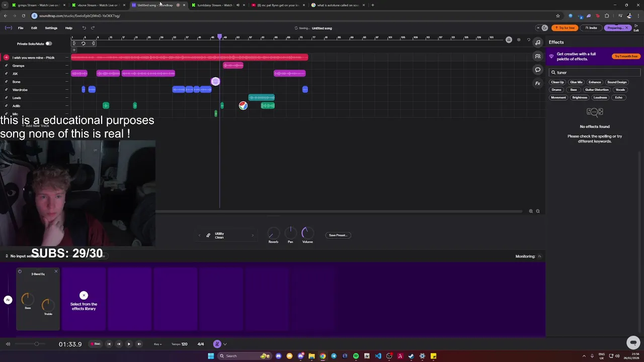Click the Lewis track microphone icon
The width and height of the screenshot is (644, 362).
(x=6, y=98)
